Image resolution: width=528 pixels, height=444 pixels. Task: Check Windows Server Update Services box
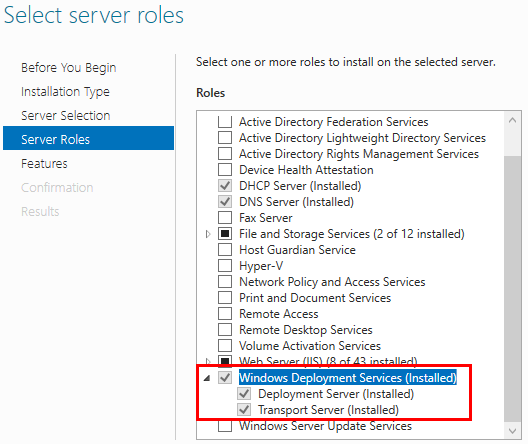point(225,426)
